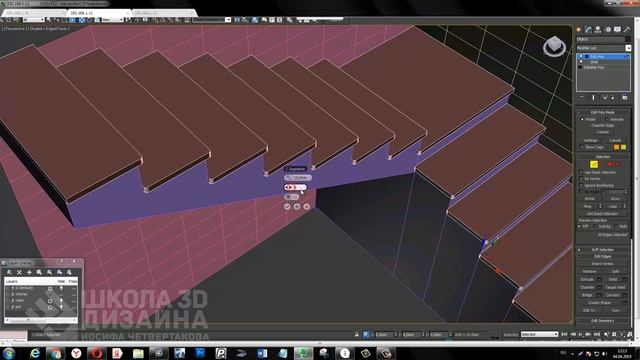Open the Hierarchy command panel tab

(x=598, y=29)
